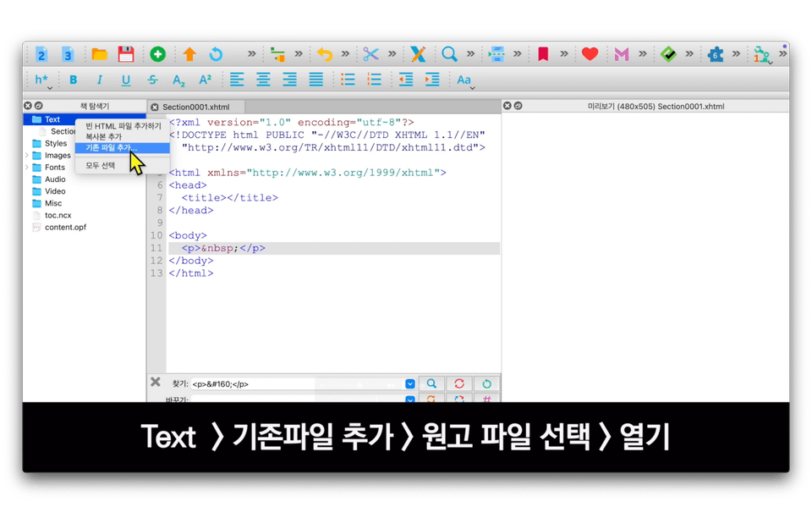The image size is (812, 529).
Task: Float the preview (미리보기) panel
Action: click(x=518, y=106)
